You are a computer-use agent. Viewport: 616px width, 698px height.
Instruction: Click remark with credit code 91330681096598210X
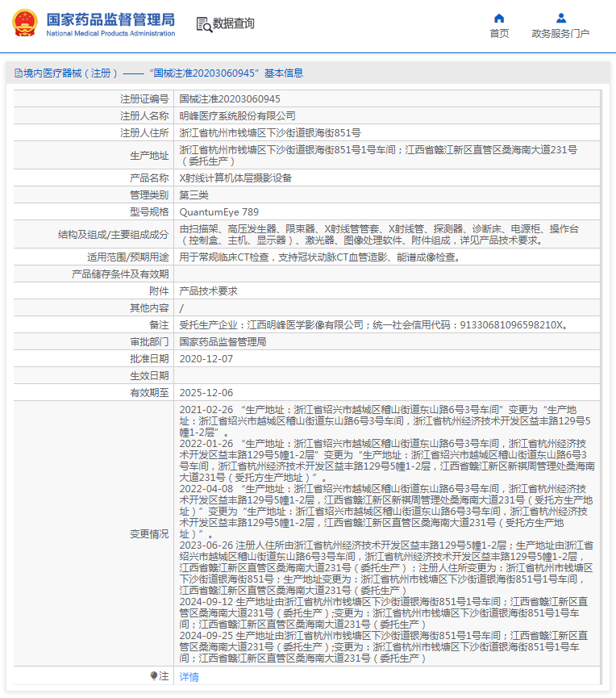click(x=374, y=325)
